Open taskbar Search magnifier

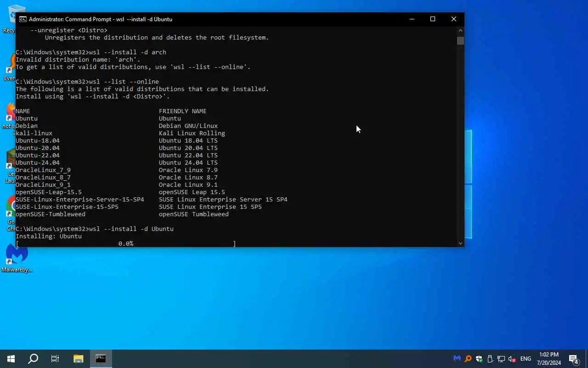point(33,359)
